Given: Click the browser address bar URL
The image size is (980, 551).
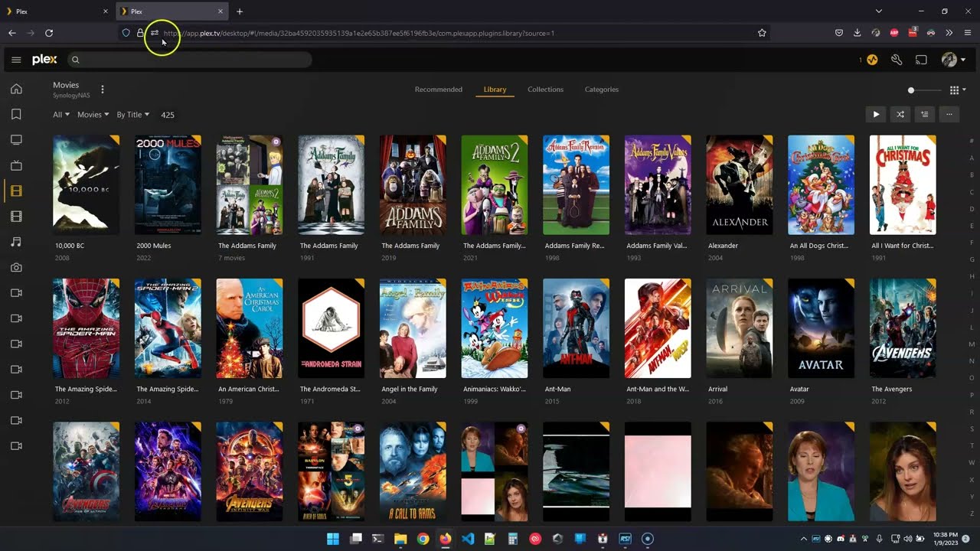Looking at the screenshot, I should (x=359, y=33).
